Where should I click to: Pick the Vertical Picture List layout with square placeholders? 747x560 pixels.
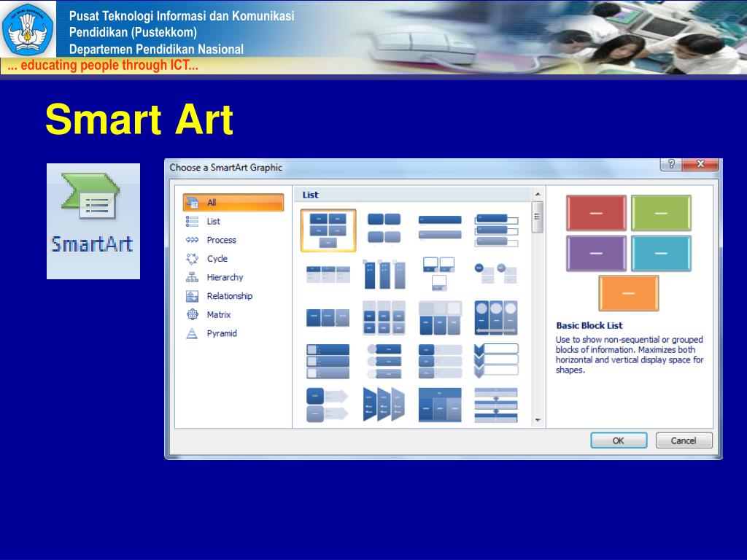click(x=328, y=362)
